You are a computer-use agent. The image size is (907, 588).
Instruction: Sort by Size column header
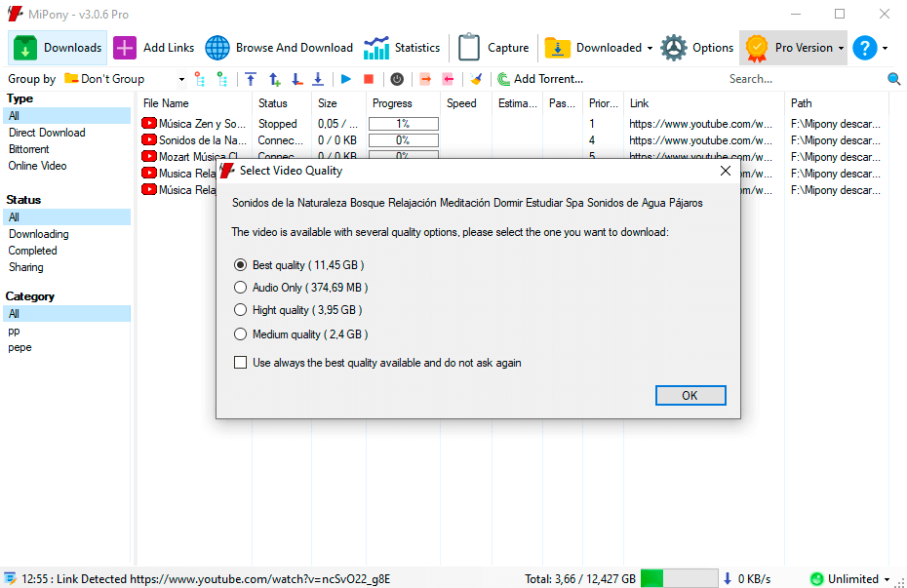coord(338,103)
